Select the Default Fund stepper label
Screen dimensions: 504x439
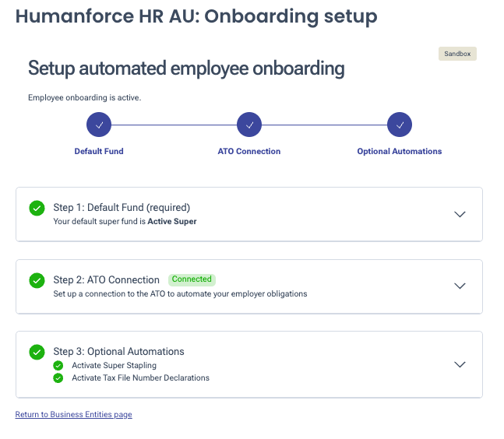pyautogui.click(x=99, y=151)
